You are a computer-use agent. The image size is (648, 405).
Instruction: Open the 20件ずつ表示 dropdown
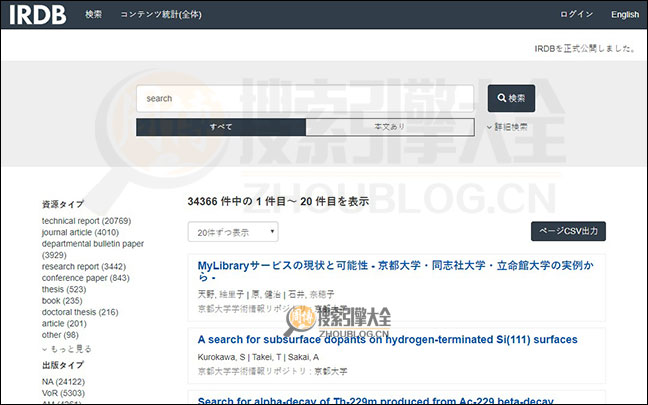click(233, 231)
